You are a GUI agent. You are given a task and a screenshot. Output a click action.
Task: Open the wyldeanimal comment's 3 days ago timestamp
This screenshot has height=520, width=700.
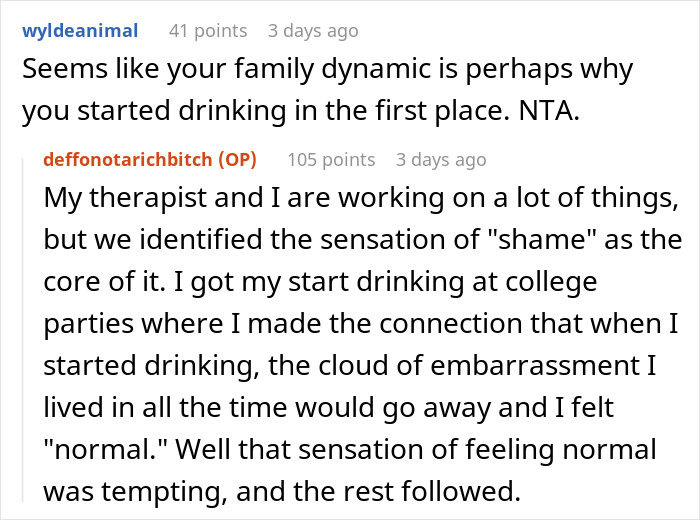pos(313,31)
